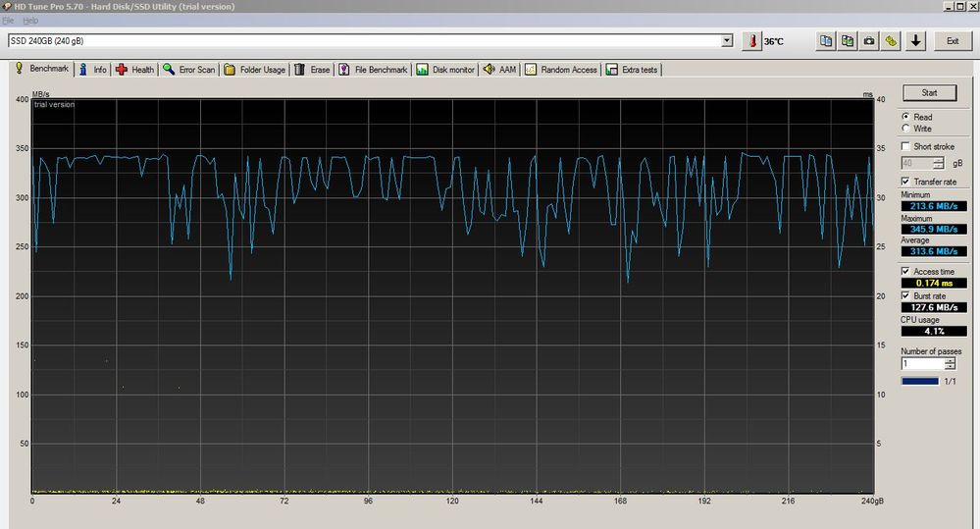980x529 pixels.
Task: Copy results text to clipboard icon
Action: (826, 41)
